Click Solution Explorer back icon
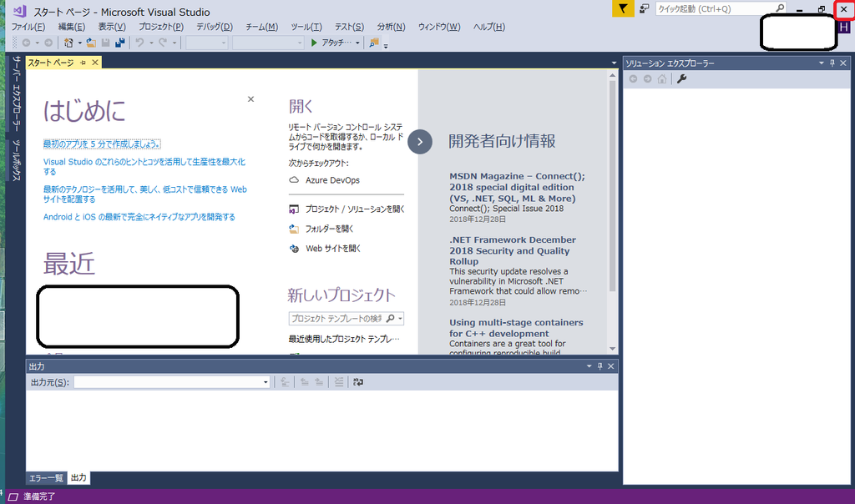Image resolution: width=855 pixels, height=504 pixels. point(633,79)
